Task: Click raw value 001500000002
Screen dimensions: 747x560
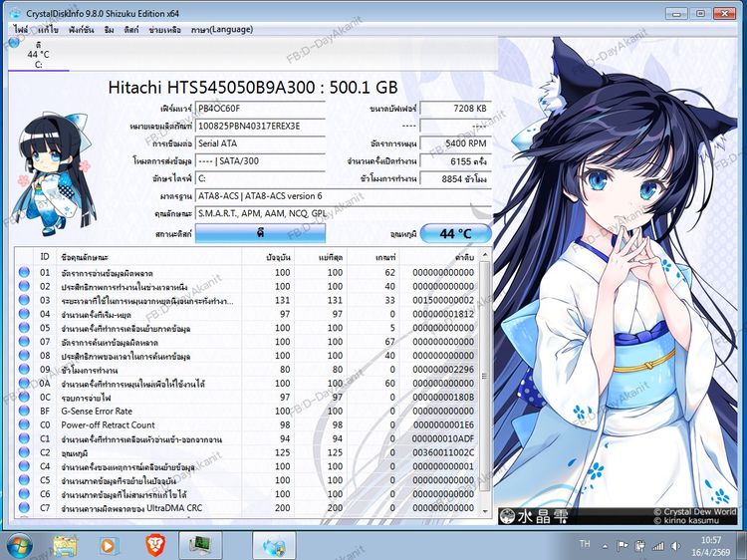Action: coord(443,300)
